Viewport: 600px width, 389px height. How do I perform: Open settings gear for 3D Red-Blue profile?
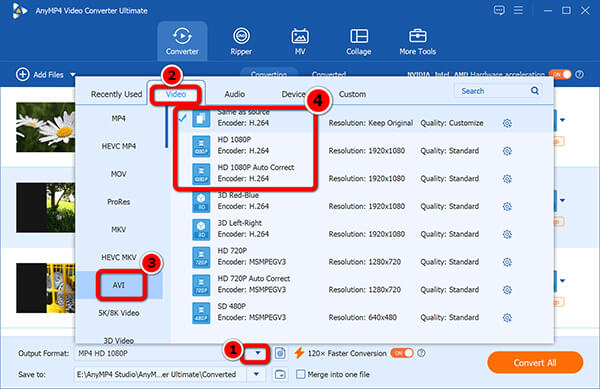pyautogui.click(x=507, y=207)
